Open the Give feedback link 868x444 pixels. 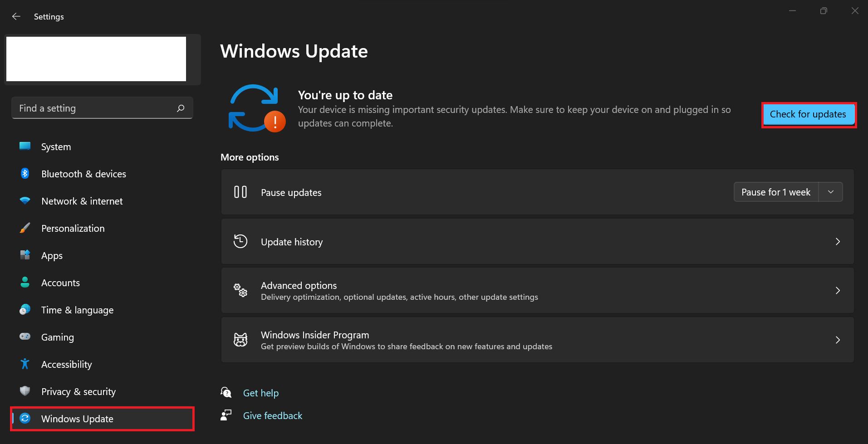pos(273,415)
